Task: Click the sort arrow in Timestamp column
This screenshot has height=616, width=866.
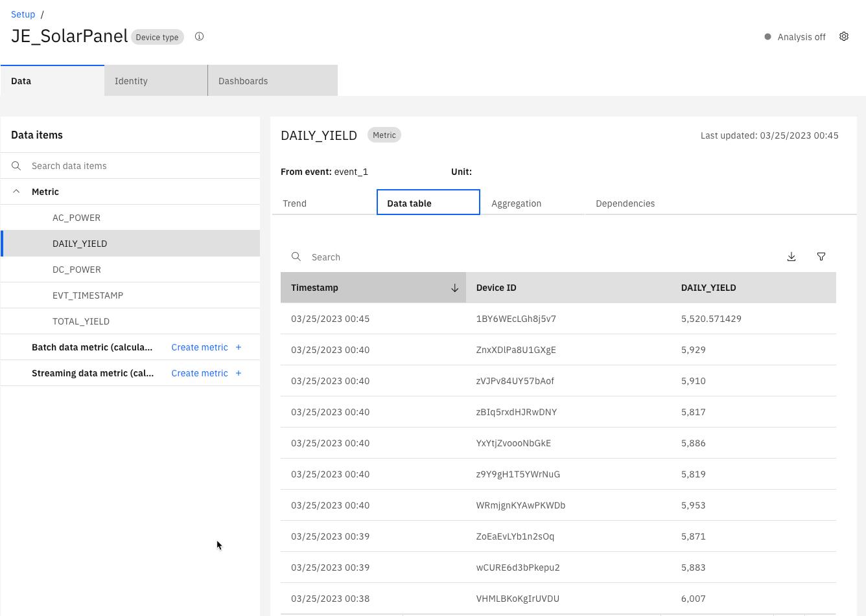Action: coord(454,288)
